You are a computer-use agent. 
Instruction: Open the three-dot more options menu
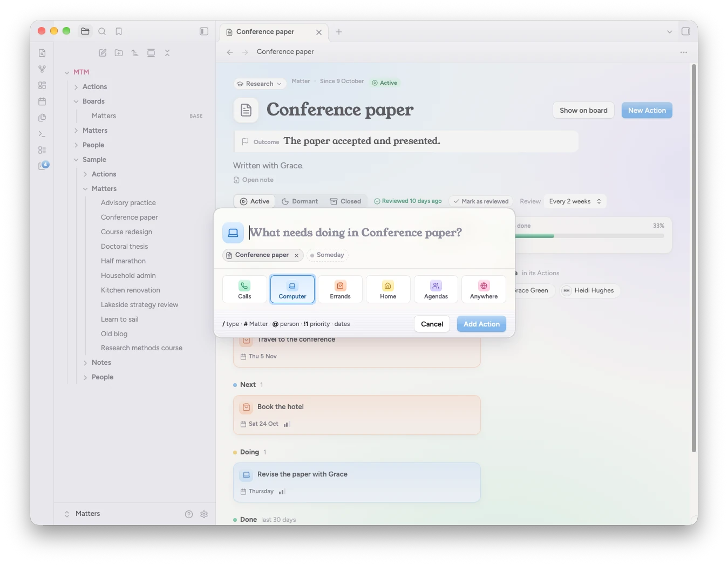pos(684,52)
